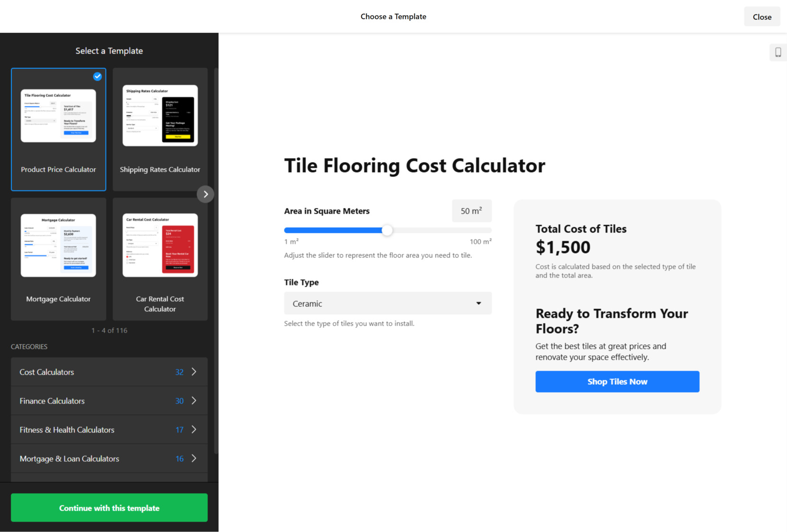Screen dimensions: 787x532
Task: Expand the Cost Calculators category
Action: 194,372
